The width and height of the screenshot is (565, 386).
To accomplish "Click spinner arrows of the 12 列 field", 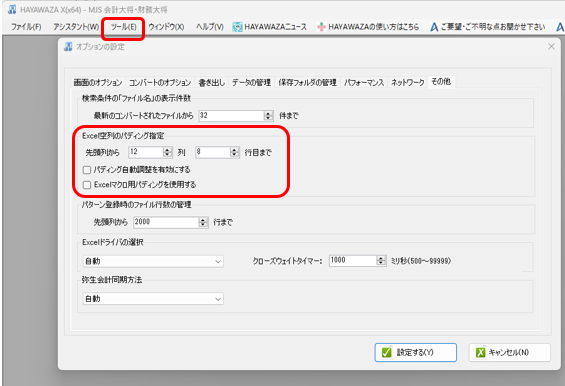I will coord(167,152).
